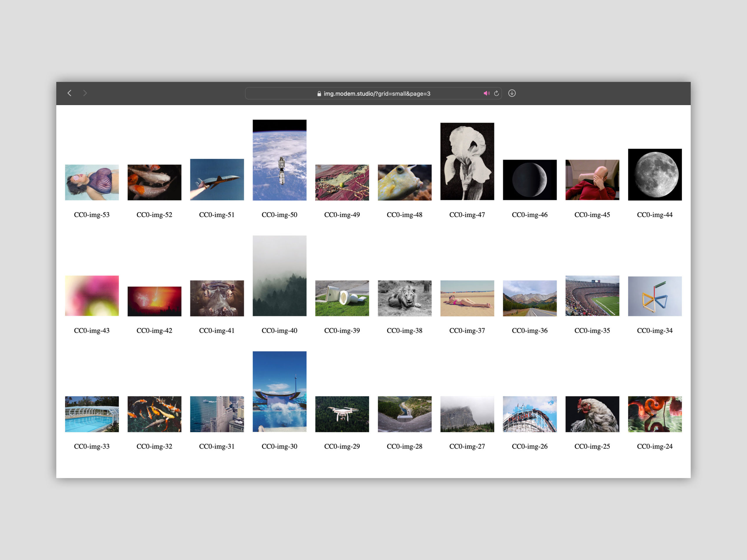This screenshot has height=560, width=747.
Task: Mute the tab audio speaker icon
Action: click(486, 94)
